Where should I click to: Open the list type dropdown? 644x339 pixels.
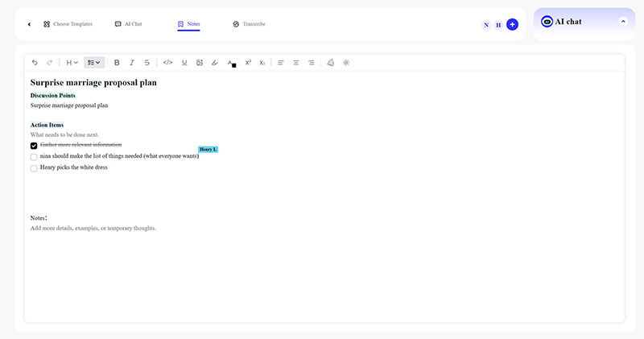(x=94, y=62)
